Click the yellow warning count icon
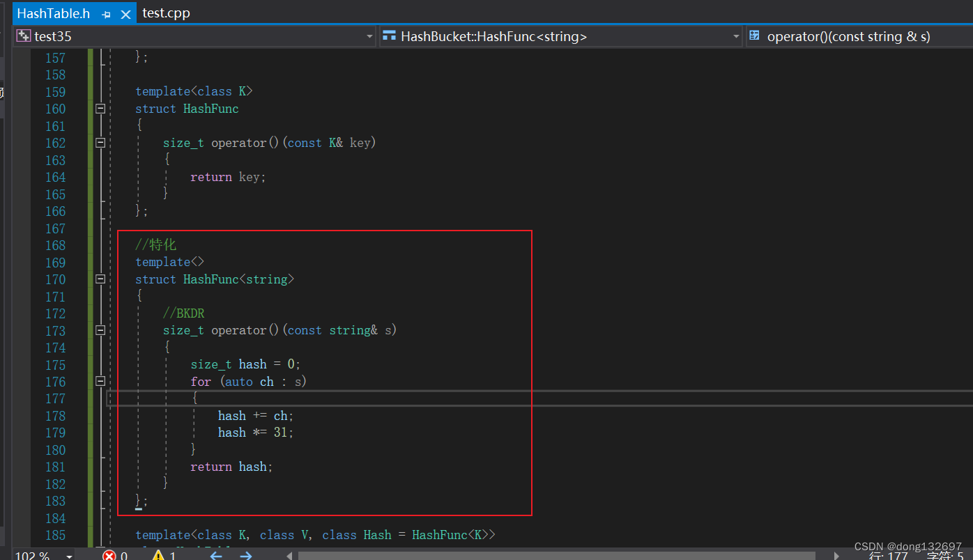973x560 pixels. click(158, 555)
